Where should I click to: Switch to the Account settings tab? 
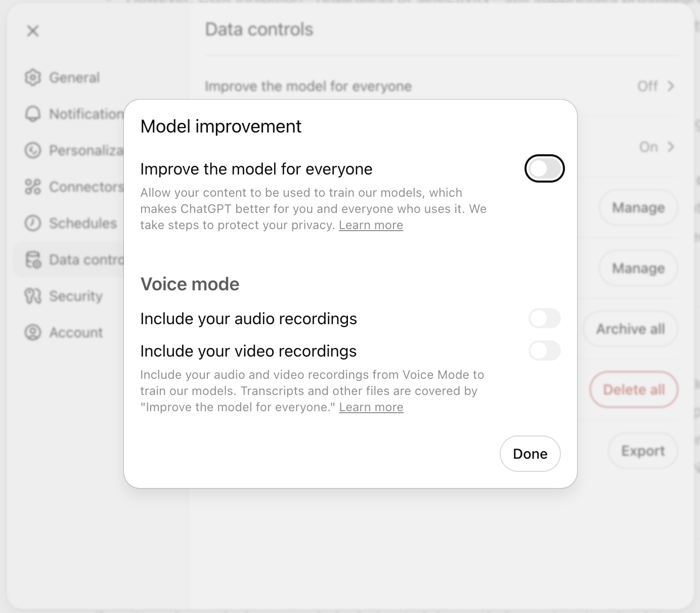click(75, 332)
